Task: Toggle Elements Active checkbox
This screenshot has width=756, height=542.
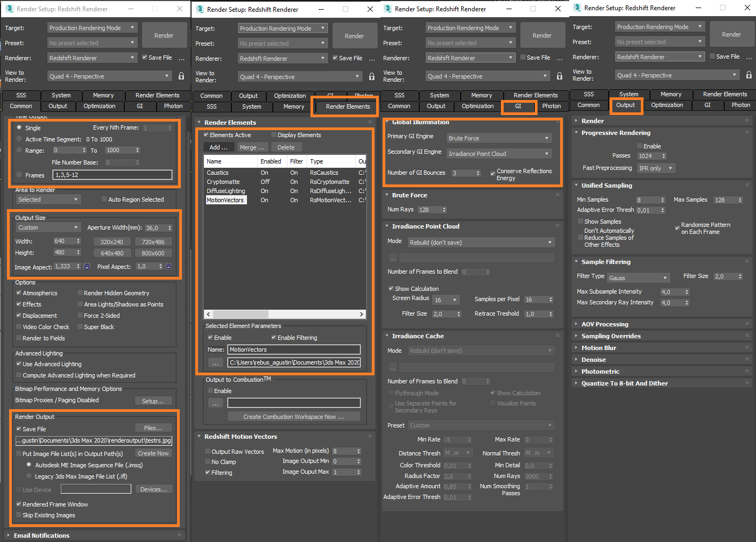Action: pos(206,135)
